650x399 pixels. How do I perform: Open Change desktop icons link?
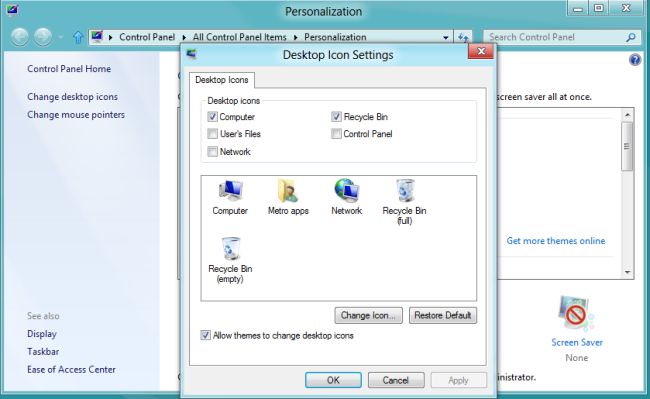pos(73,97)
